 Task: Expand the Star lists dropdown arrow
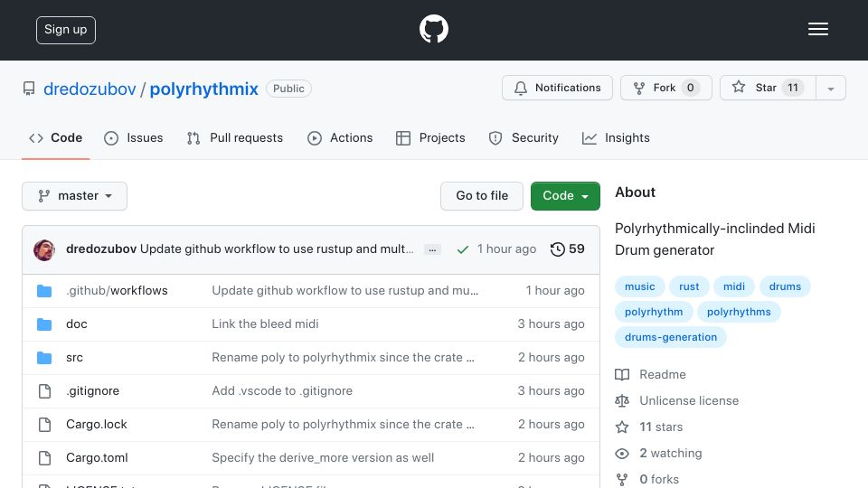pos(830,89)
